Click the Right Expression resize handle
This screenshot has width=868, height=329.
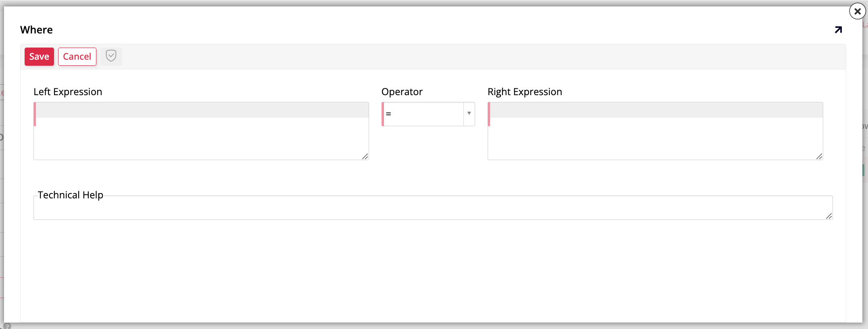820,156
